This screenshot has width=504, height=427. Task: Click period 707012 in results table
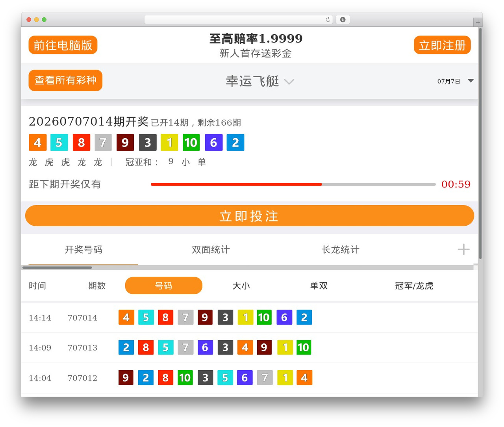point(82,378)
